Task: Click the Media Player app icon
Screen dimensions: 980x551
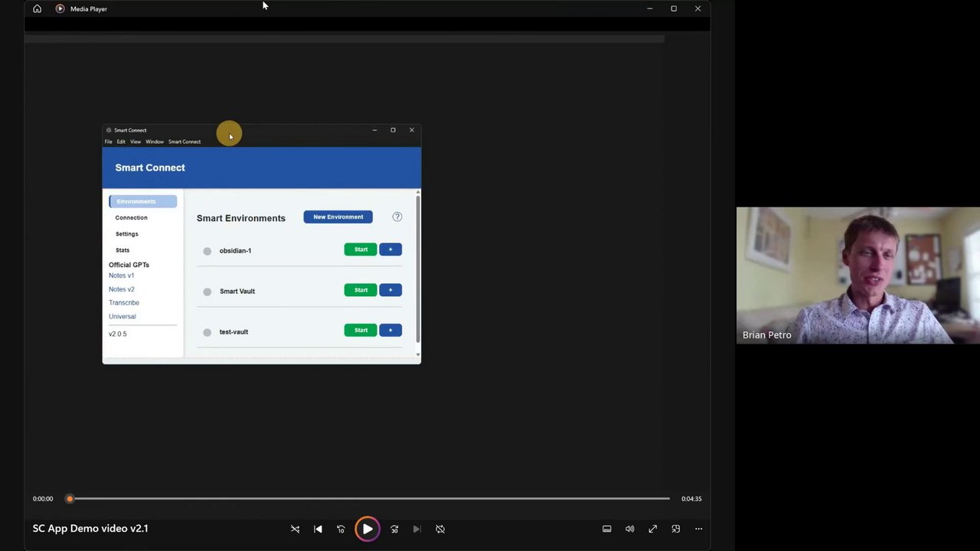Action: coord(60,8)
